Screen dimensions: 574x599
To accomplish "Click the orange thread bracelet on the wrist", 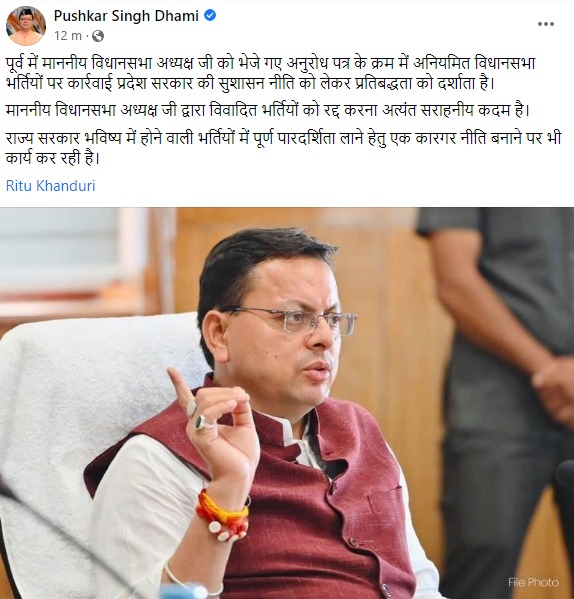I will tap(223, 511).
